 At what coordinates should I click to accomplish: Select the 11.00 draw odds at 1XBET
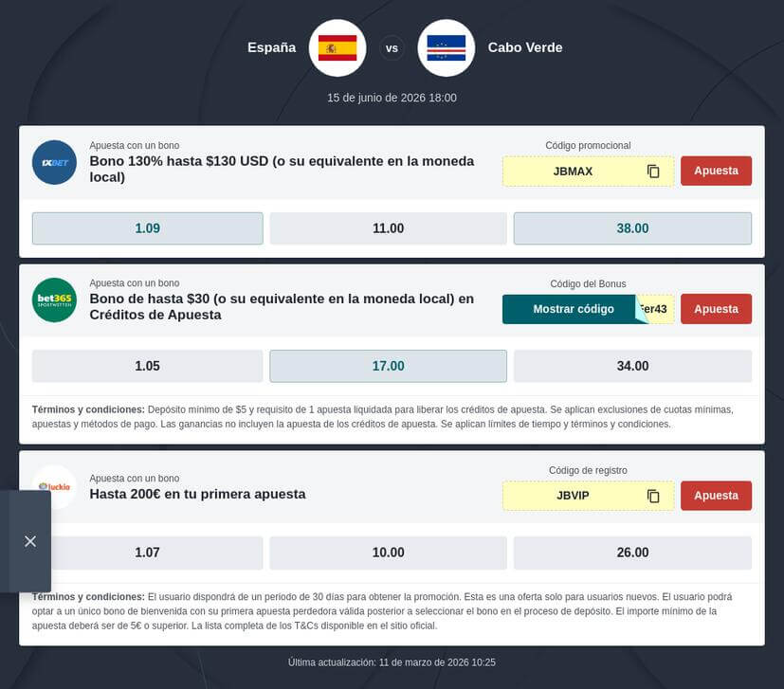click(391, 227)
